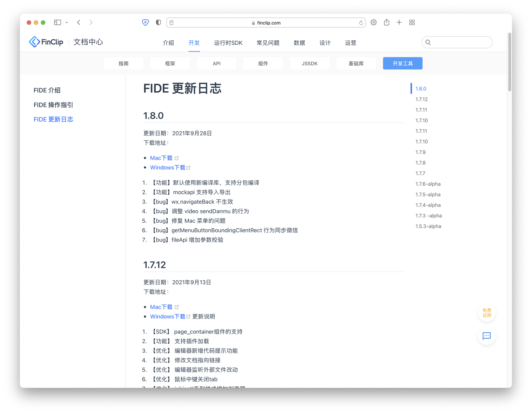Go back with the browser back arrow
Screen dimensions: 532x414
tap(79, 23)
